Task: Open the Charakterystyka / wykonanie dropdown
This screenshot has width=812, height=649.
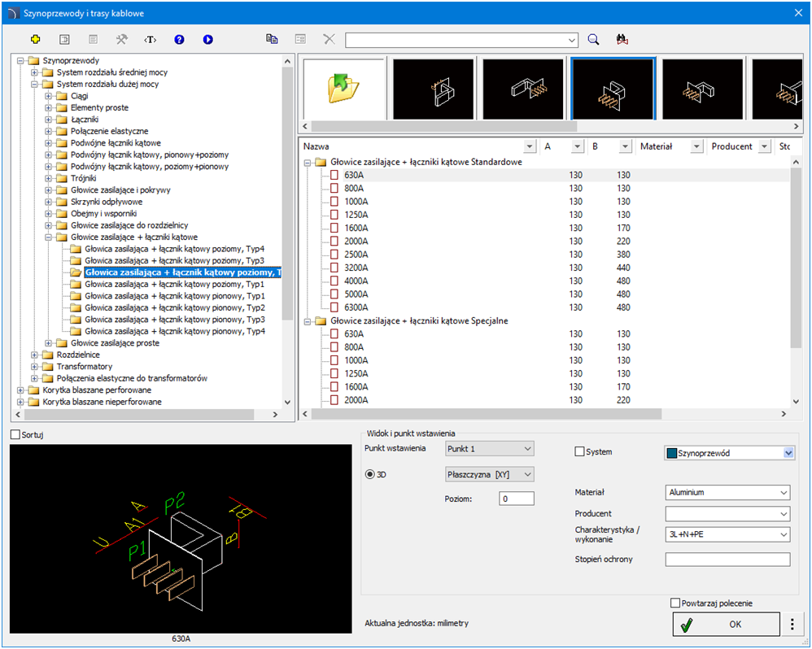Action: [x=727, y=535]
